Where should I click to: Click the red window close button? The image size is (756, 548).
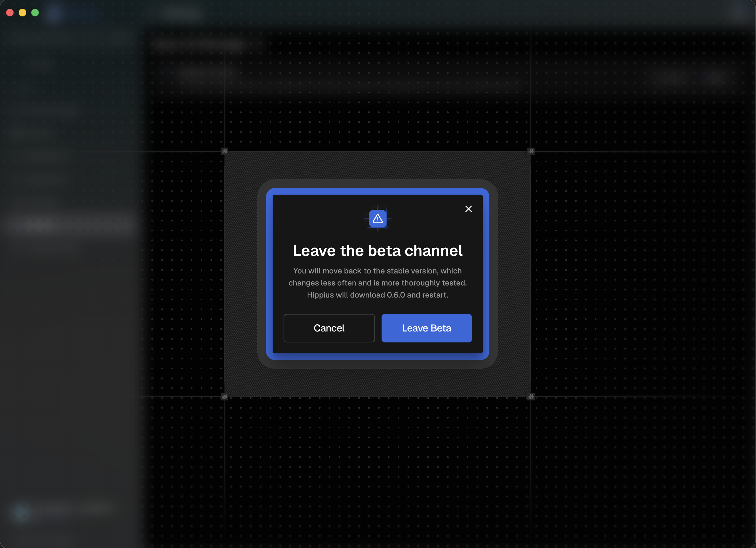pos(10,13)
